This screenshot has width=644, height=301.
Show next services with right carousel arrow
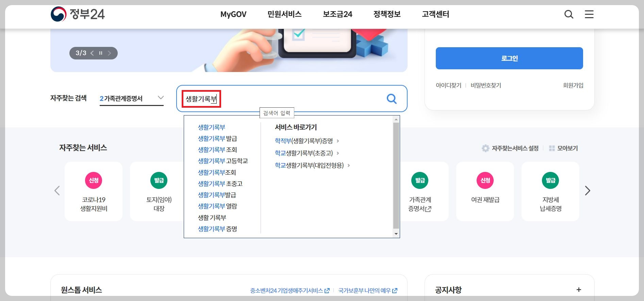point(588,191)
